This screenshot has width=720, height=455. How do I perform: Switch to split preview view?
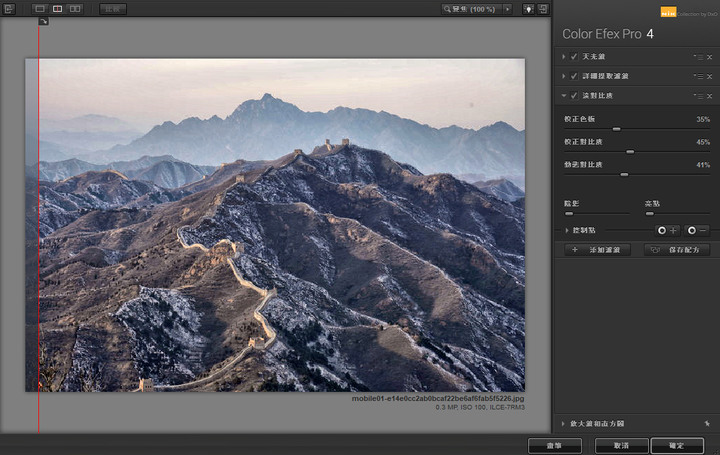pyautogui.click(x=57, y=9)
